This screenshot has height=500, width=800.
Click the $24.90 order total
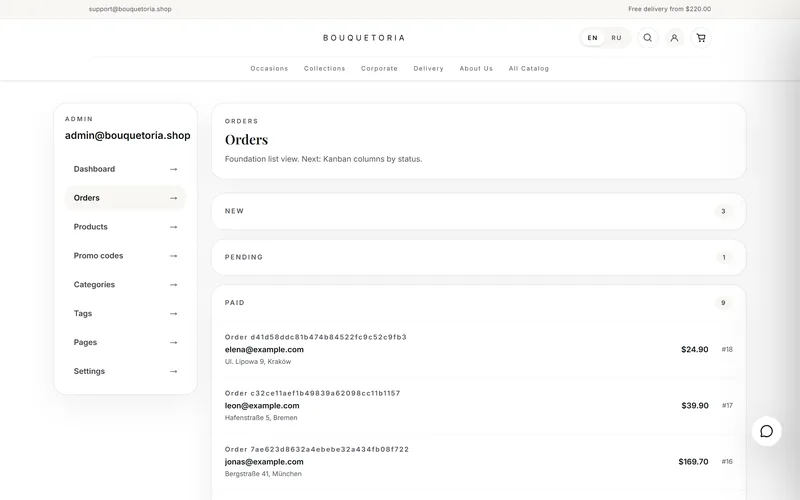tap(694, 349)
